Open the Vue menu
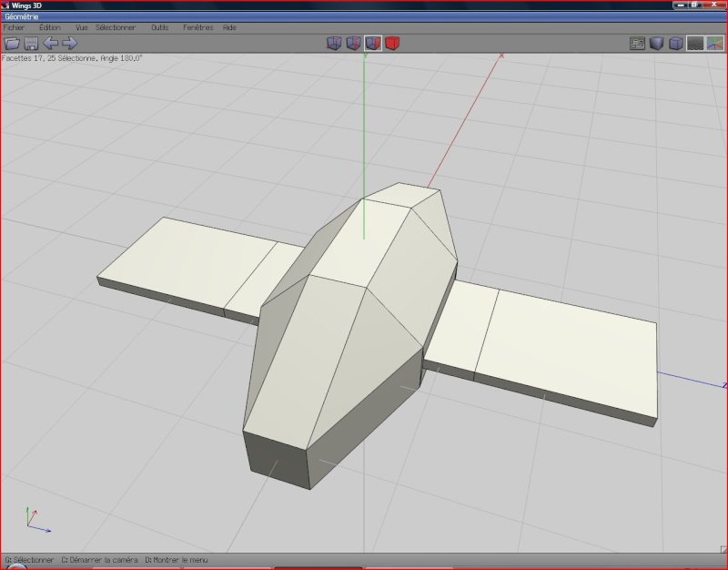 coord(82,27)
